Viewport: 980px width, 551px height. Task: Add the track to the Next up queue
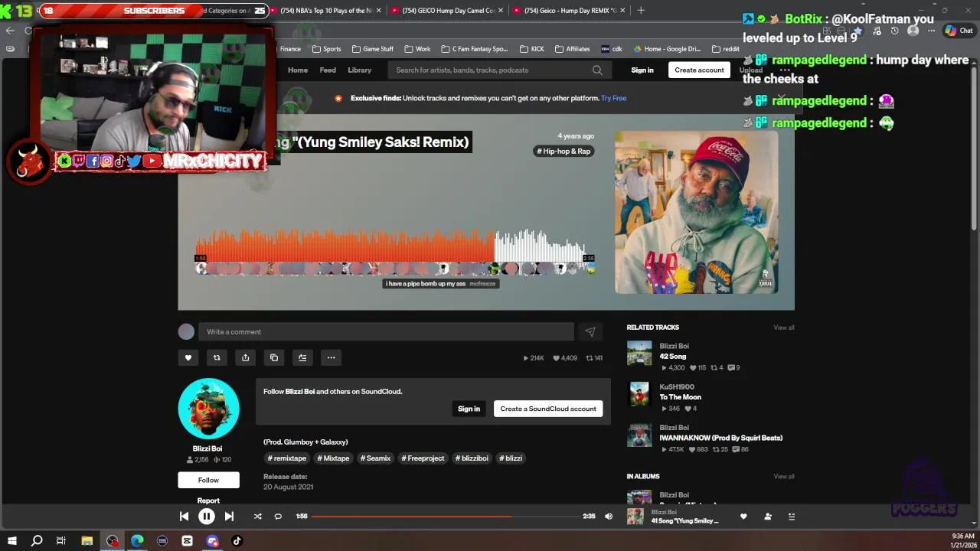302,357
